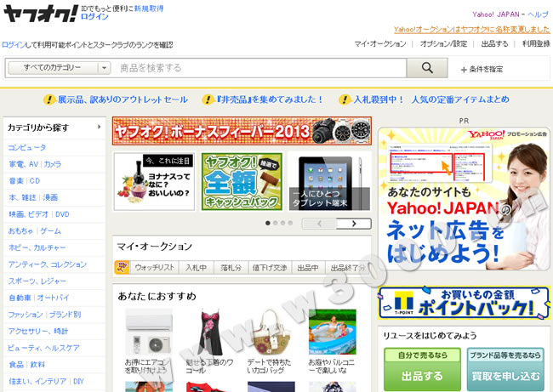Image resolution: width=553 pixels, height=392 pixels.
Task: Click the ログイン link under the logo
Action: [94, 16]
